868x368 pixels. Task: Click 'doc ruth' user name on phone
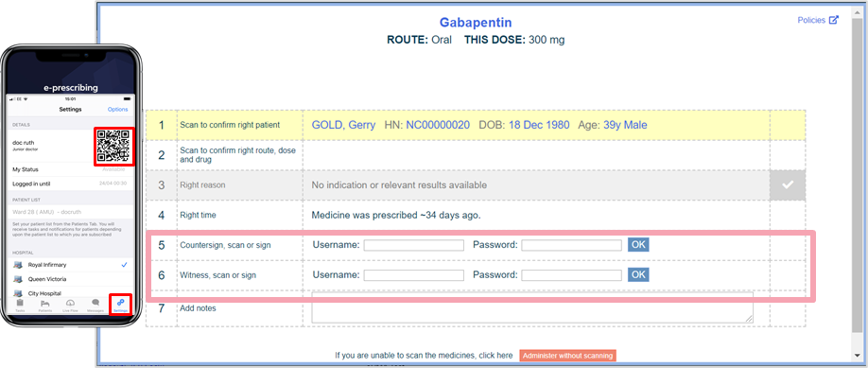(24, 143)
